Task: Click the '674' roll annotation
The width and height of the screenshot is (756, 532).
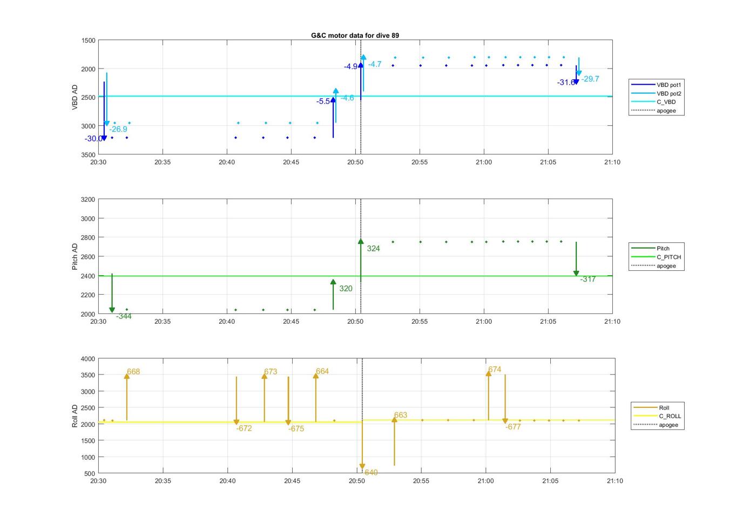Action: pos(495,370)
